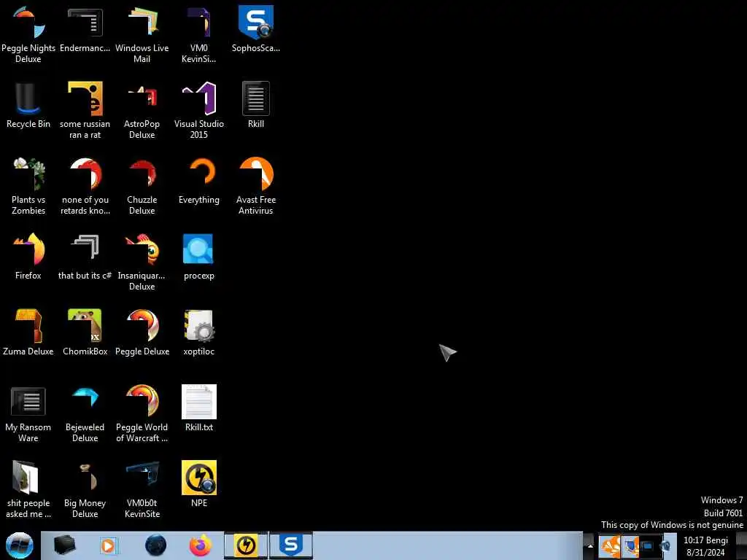Screen dimensions: 747x560
Task: Show hidden system tray icons
Action: click(x=589, y=546)
